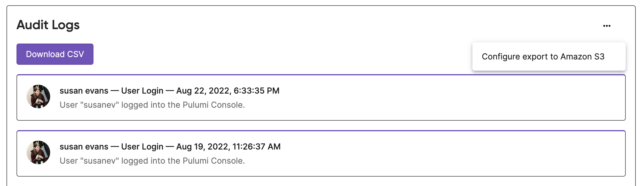The height and width of the screenshot is (186, 644).
Task: Click Pulumi Console text in Aug 22 description
Action: (x=214, y=105)
